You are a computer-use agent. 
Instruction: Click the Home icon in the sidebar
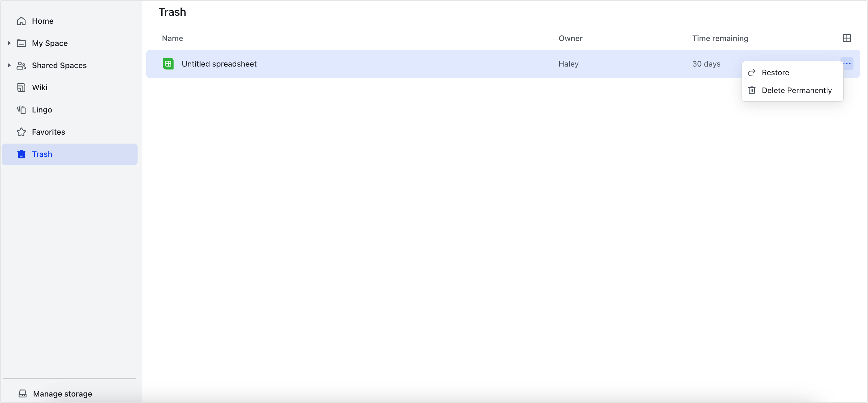(x=21, y=21)
